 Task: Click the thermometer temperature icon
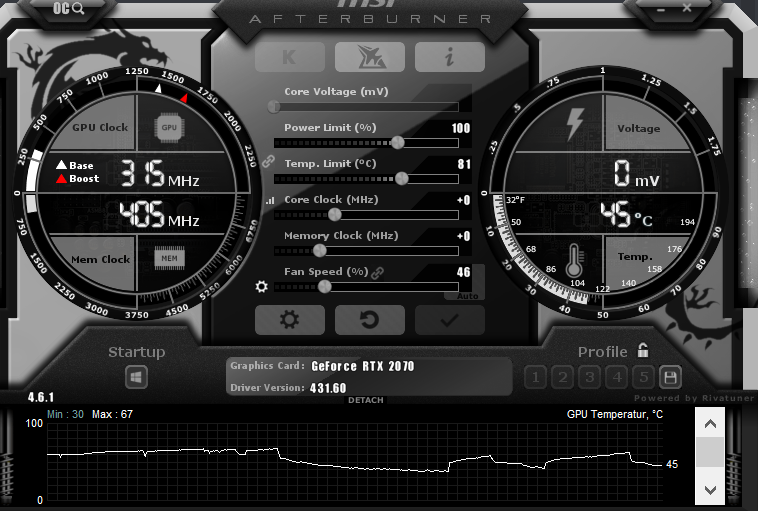574,260
